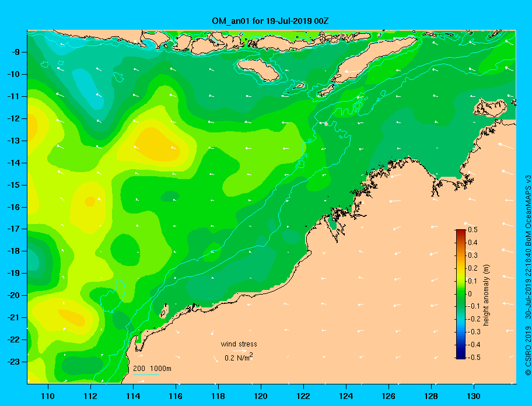
Task: Click longitude label 130 on the axis
Action: 474,396
